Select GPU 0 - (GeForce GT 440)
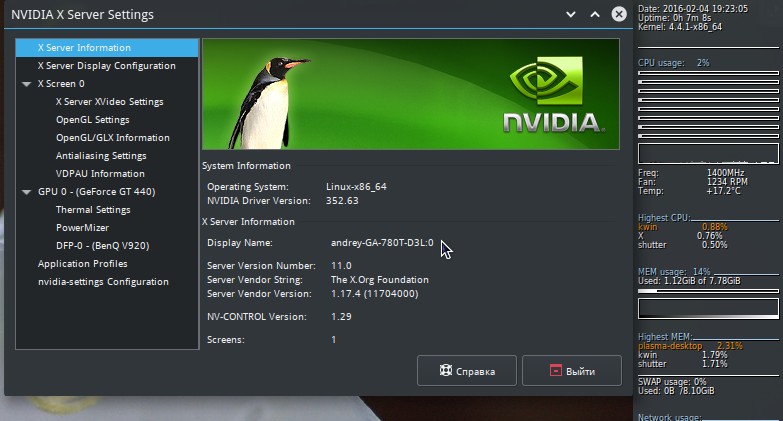The height and width of the screenshot is (421, 783). pos(96,192)
